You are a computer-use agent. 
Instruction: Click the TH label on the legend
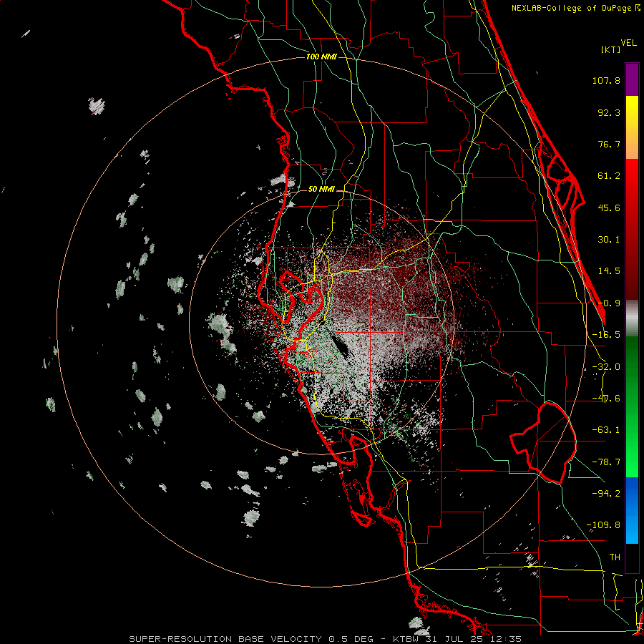(615, 557)
